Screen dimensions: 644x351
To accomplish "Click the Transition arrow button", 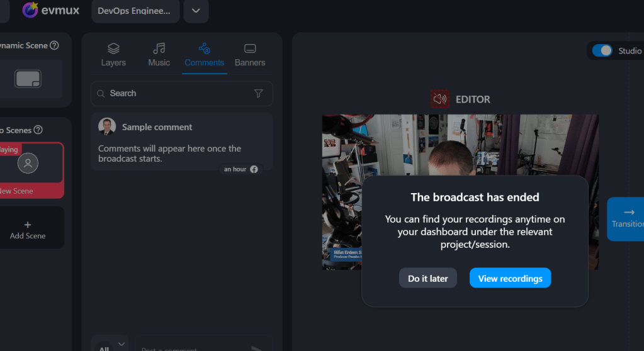I will click(626, 219).
